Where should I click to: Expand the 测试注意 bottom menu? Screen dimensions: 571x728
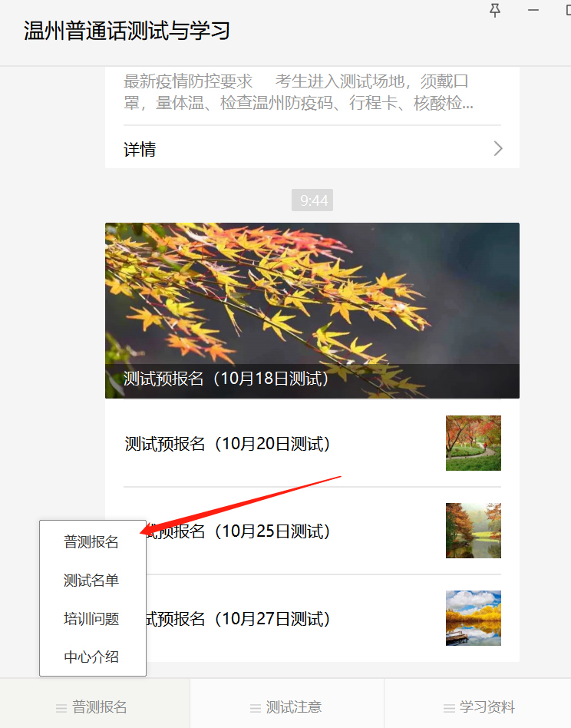click(287, 706)
